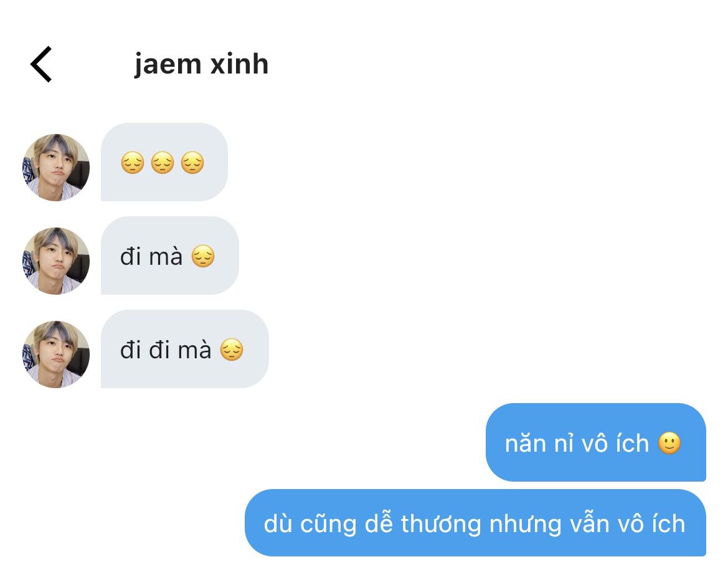Click the pensive emoji after "đi mà"
Image resolution: width=728 pixels, height=562 pixels.
point(203,256)
